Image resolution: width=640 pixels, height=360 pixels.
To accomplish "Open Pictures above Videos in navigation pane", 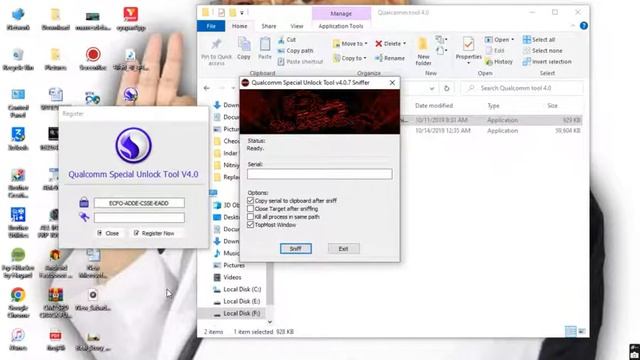I will [x=229, y=265].
